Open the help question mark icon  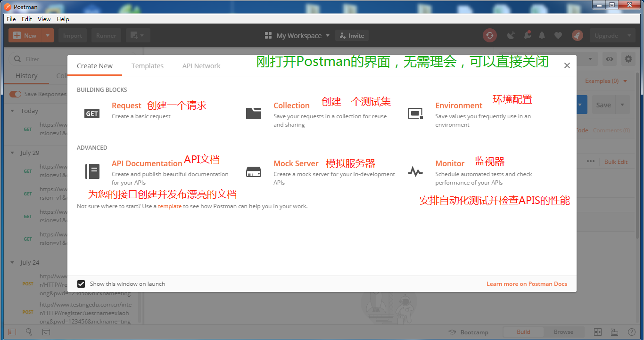point(632,332)
